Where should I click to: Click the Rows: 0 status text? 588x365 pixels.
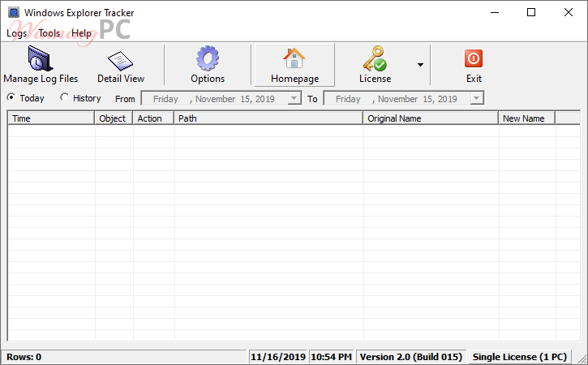[24, 357]
